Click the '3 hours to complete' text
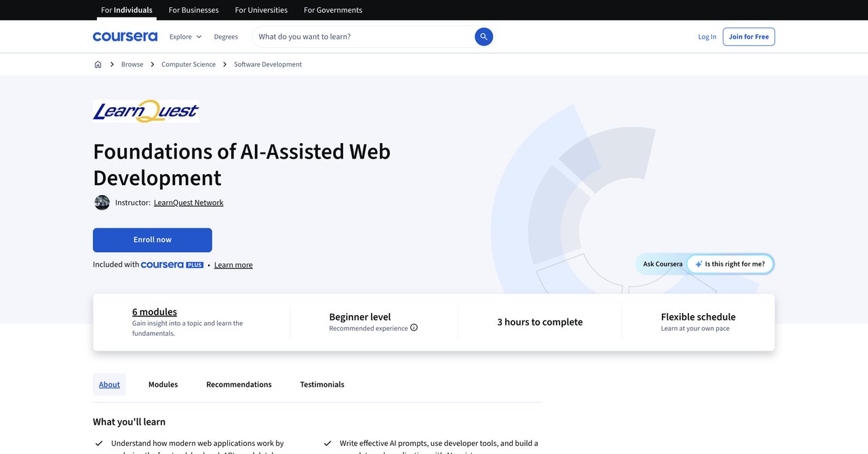Viewport: 868px width, 454px height. (x=540, y=322)
